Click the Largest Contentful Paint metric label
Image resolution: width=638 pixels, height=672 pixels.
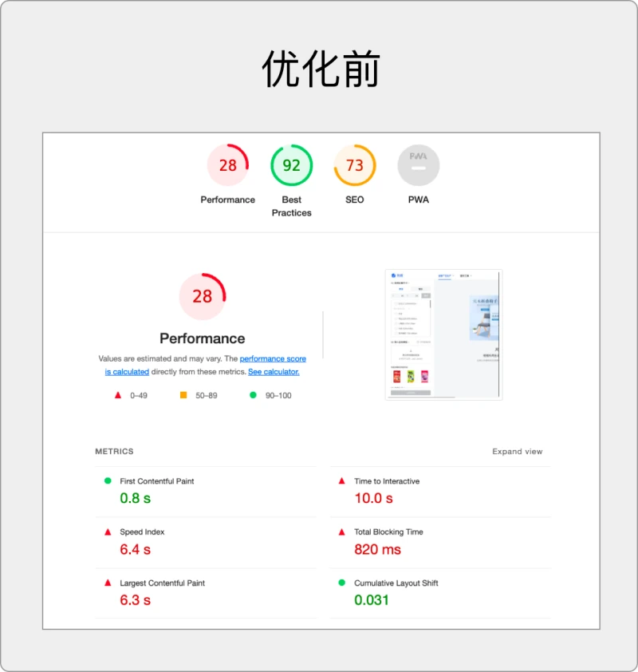pos(162,583)
